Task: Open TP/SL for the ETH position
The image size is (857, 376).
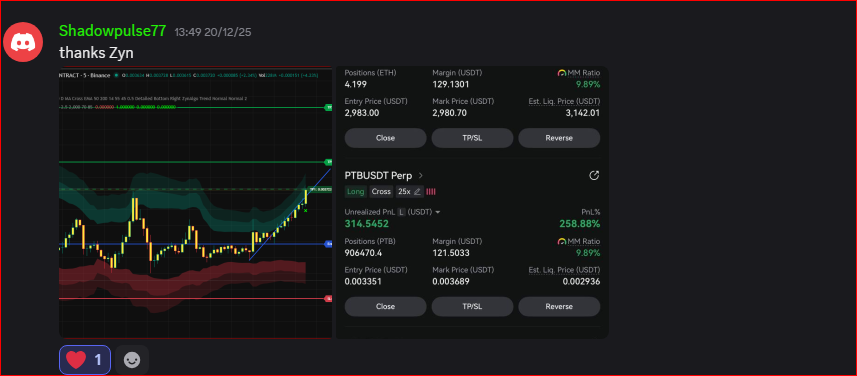Action: point(472,138)
